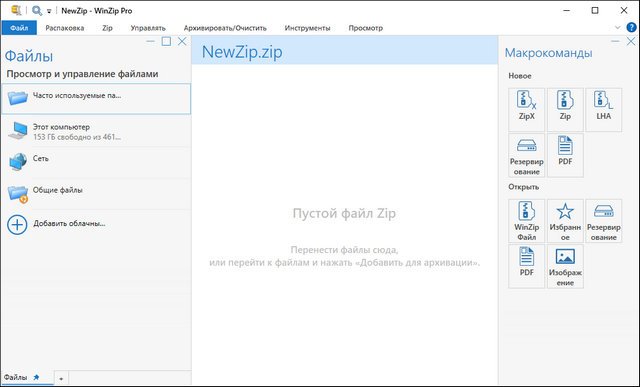Create new PDF under Новое
Viewport: 640px width, 387px height.
(565, 155)
